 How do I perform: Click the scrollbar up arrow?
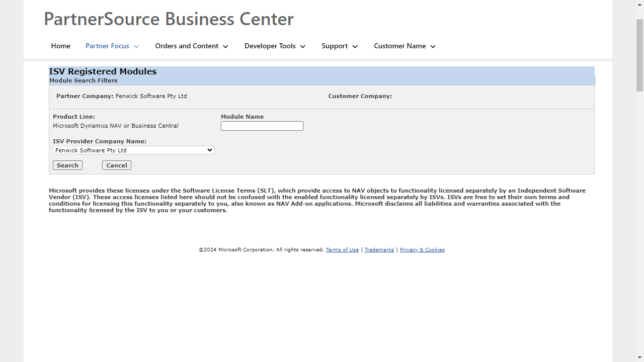pyautogui.click(x=640, y=4)
